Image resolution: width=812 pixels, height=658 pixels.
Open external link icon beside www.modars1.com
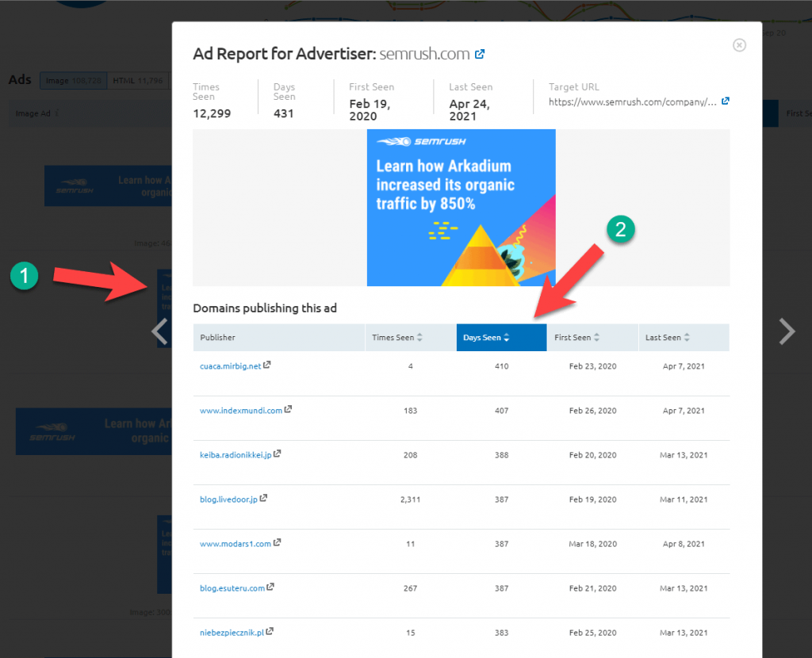(x=277, y=542)
